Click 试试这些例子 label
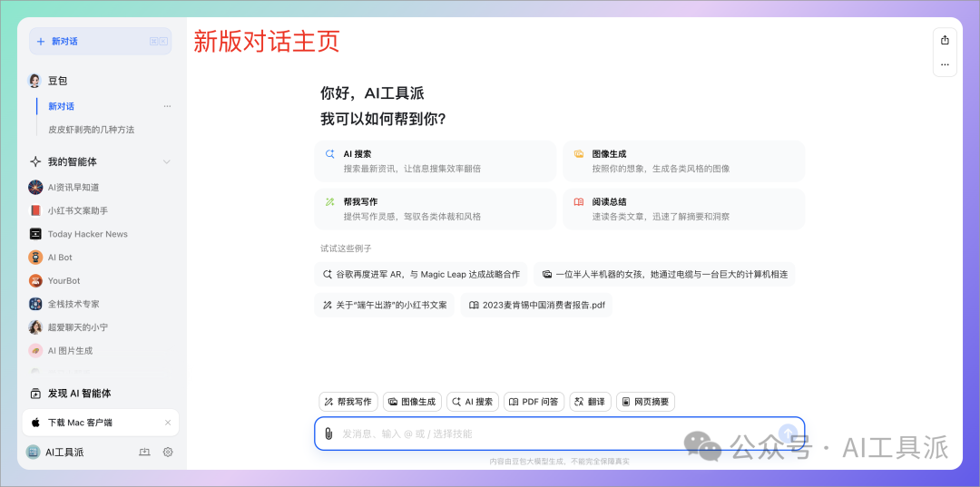The image size is (980, 487). [x=347, y=248]
